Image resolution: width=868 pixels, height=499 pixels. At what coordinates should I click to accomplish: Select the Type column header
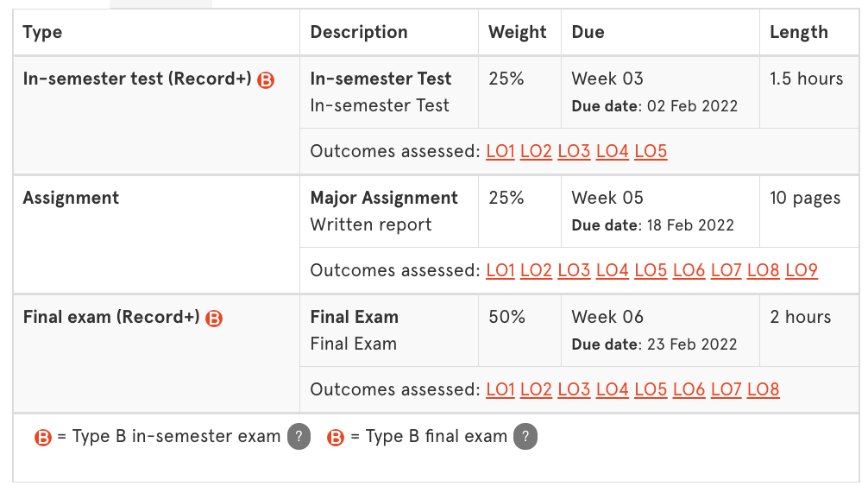point(42,32)
